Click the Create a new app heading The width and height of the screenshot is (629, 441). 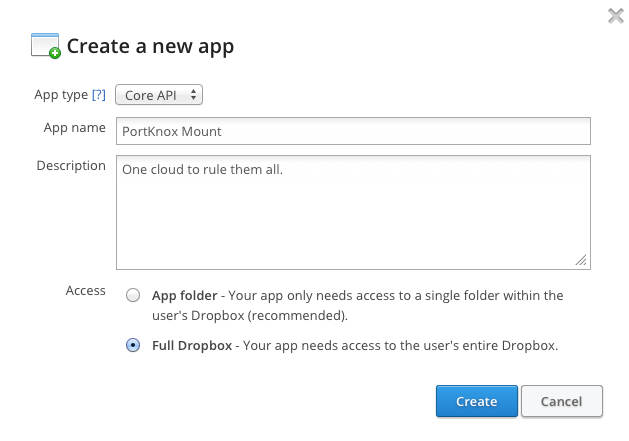150,47
